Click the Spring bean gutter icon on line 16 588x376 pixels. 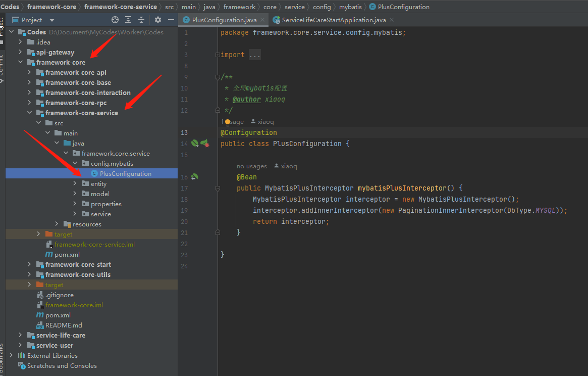[195, 176]
